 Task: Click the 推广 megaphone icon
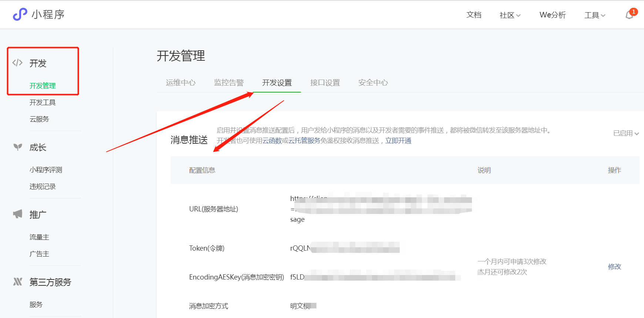[x=17, y=214]
